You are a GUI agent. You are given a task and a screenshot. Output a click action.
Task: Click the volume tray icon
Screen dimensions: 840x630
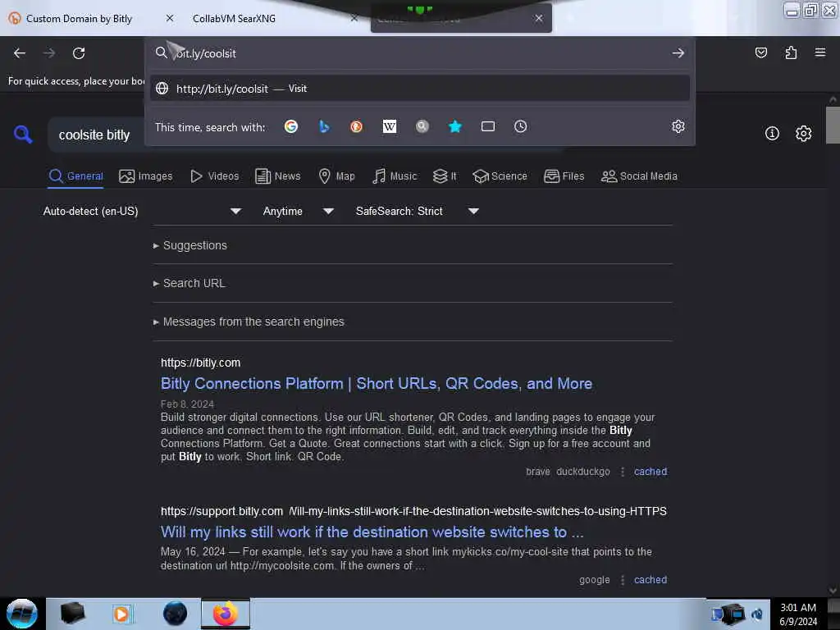click(757, 614)
